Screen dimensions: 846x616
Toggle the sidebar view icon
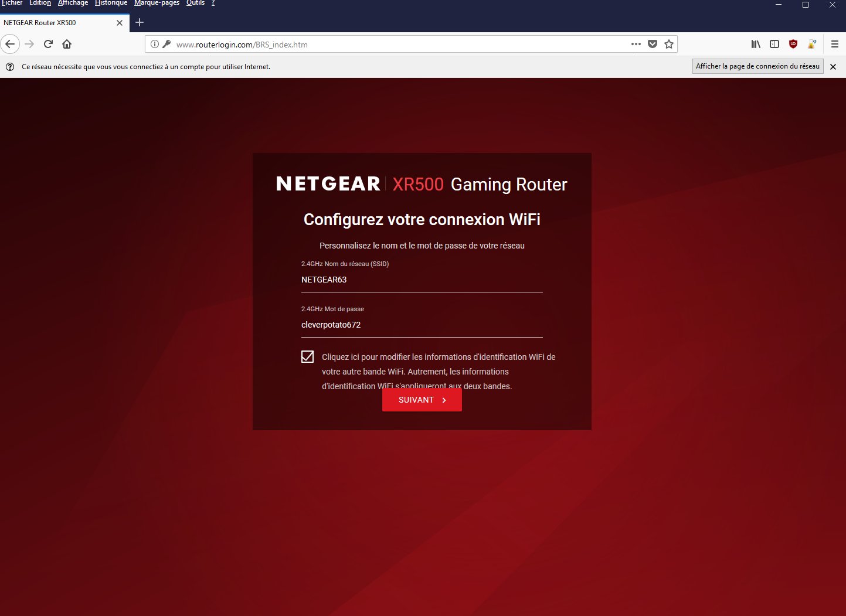click(x=774, y=44)
